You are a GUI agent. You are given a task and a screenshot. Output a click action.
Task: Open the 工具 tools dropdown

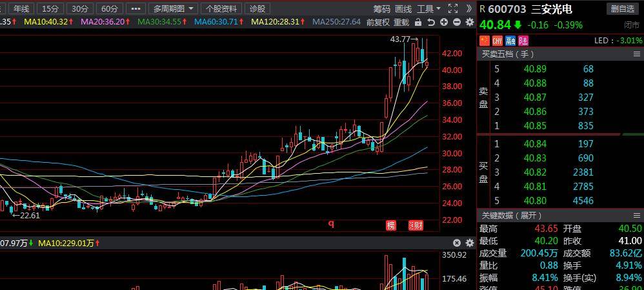click(x=428, y=8)
